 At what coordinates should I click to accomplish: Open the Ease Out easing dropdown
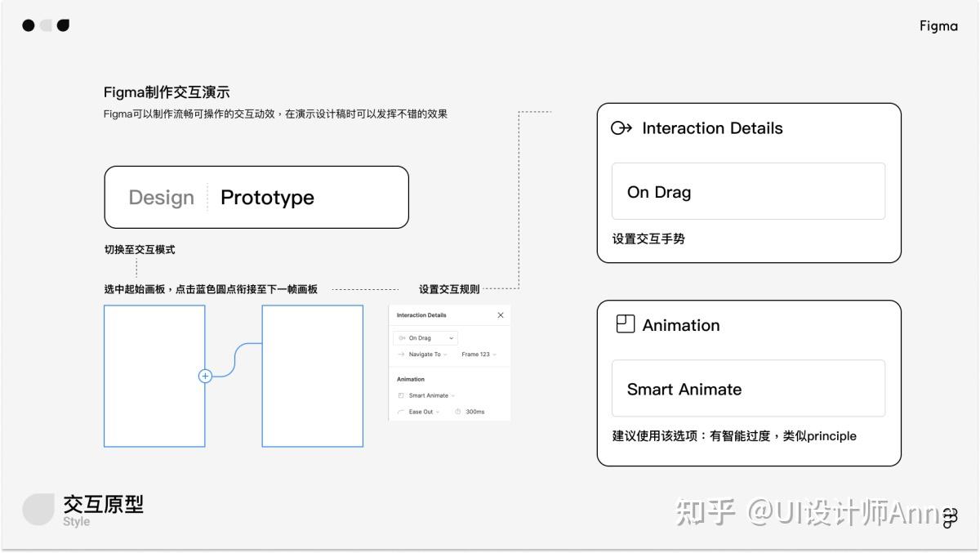coord(424,412)
